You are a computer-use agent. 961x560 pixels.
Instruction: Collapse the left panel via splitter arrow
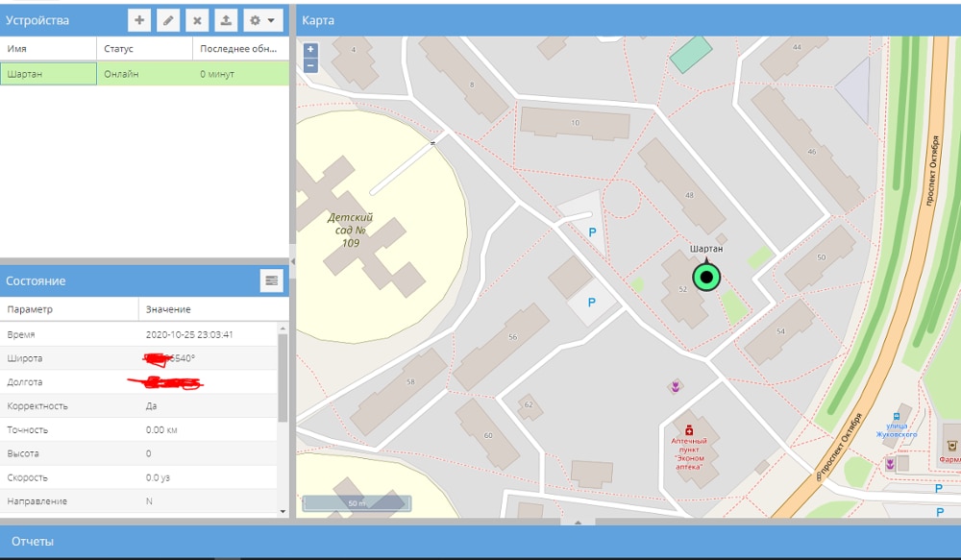click(x=292, y=261)
